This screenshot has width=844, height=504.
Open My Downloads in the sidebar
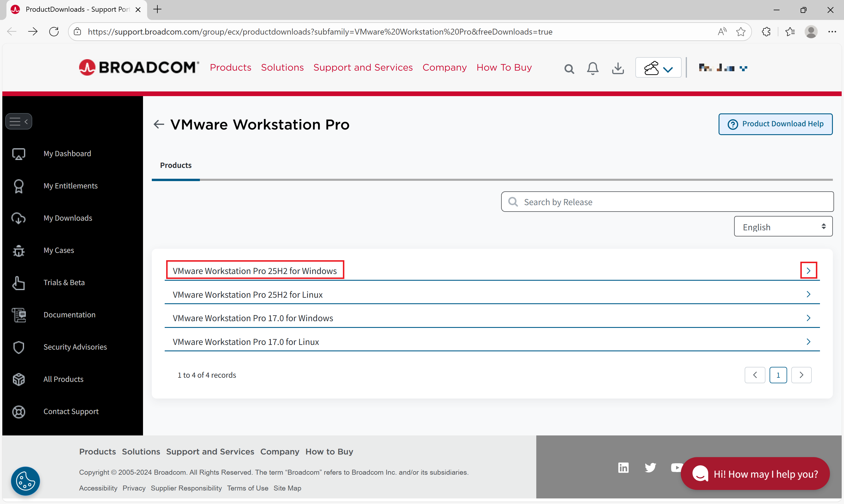point(68,218)
